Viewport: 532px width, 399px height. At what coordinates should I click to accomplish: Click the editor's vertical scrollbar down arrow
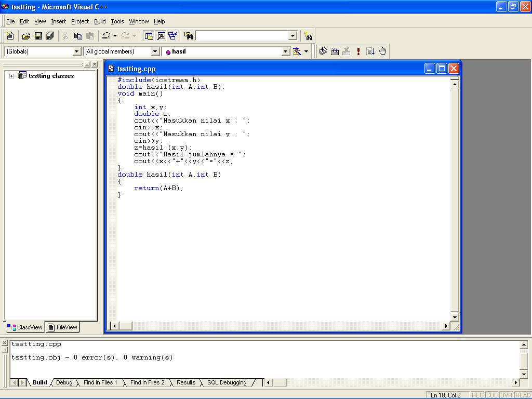[x=455, y=317]
